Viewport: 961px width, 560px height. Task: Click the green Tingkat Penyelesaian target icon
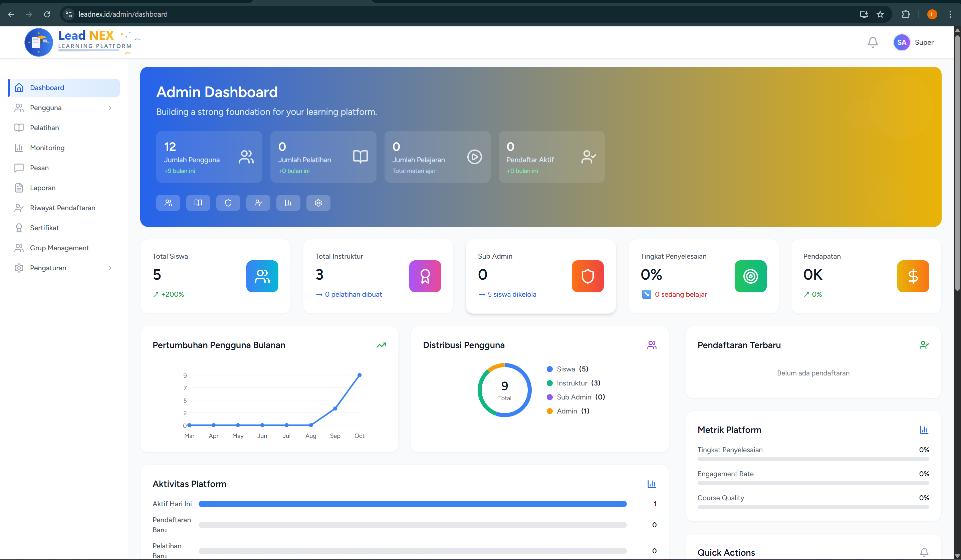tap(750, 276)
